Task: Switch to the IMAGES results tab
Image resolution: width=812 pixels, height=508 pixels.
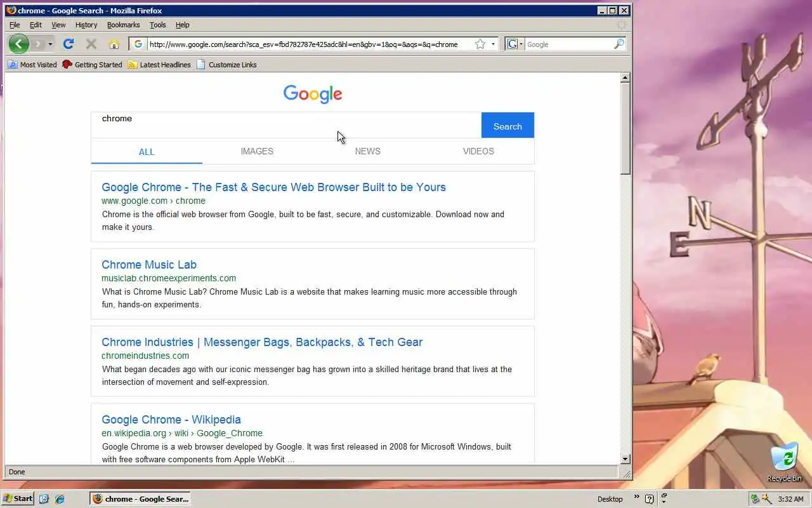Action: coord(257,151)
